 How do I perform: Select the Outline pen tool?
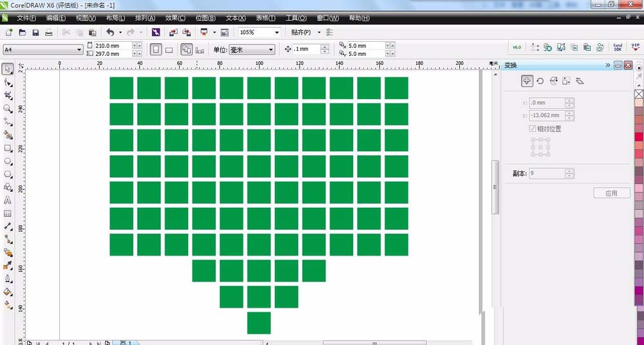click(x=8, y=279)
